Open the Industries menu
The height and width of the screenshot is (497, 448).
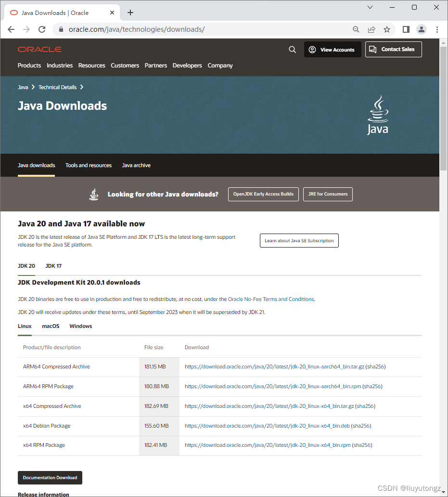[x=60, y=65]
